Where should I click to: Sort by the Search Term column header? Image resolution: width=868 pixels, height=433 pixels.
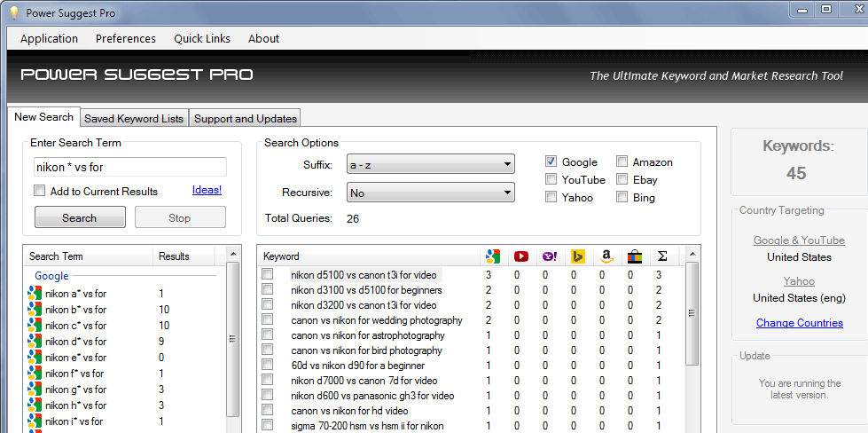click(89, 256)
